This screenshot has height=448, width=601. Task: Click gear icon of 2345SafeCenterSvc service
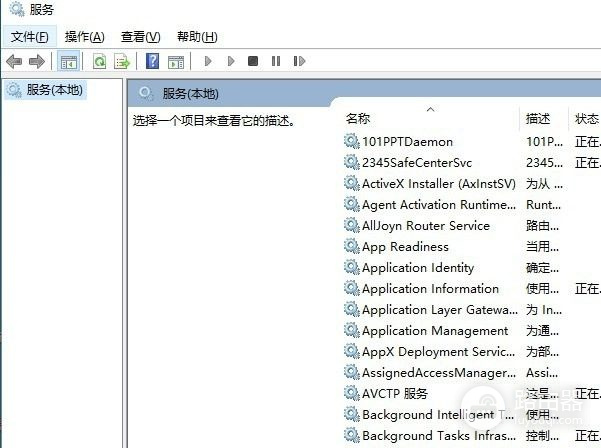[x=351, y=162]
